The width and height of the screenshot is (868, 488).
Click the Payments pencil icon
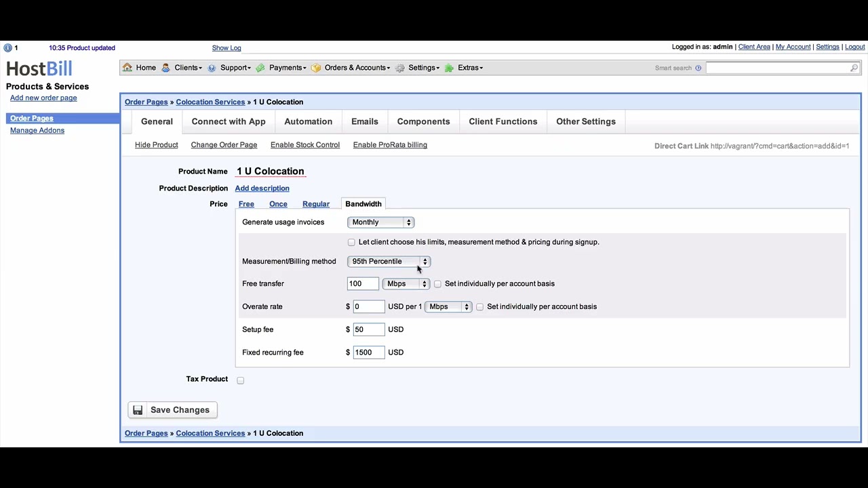tap(260, 68)
